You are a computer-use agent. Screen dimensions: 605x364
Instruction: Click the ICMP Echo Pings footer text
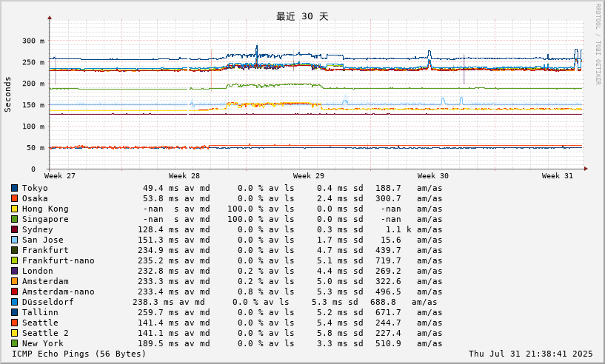pyautogui.click(x=78, y=354)
